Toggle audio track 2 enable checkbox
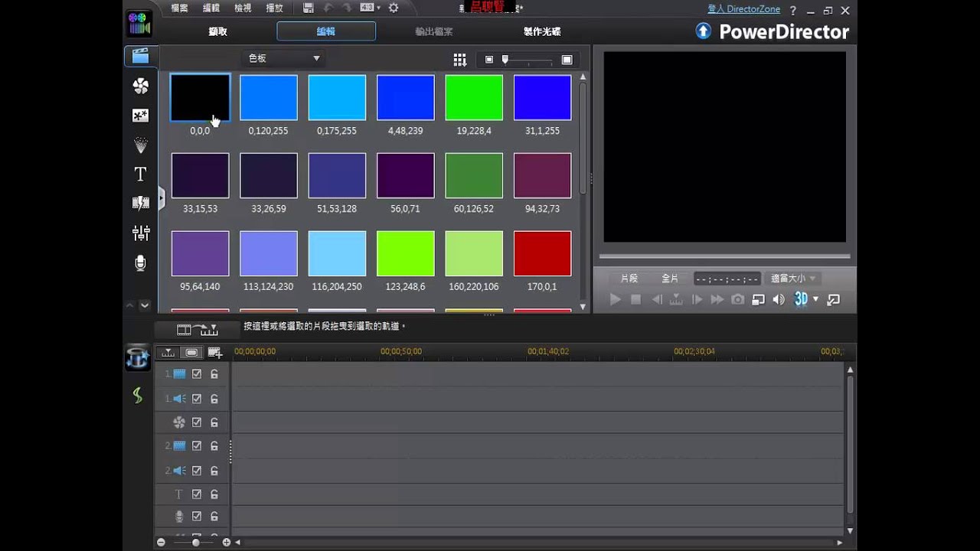Screen dimensions: 980x551 197,471
